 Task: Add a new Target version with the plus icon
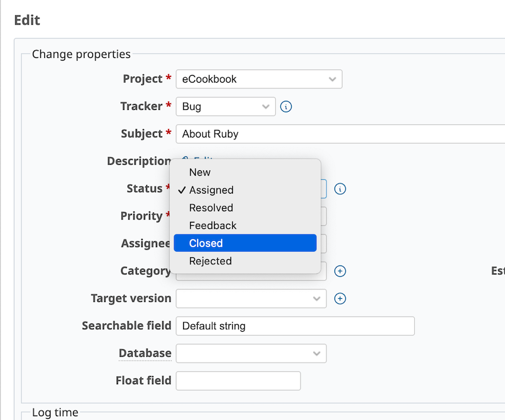(340, 298)
